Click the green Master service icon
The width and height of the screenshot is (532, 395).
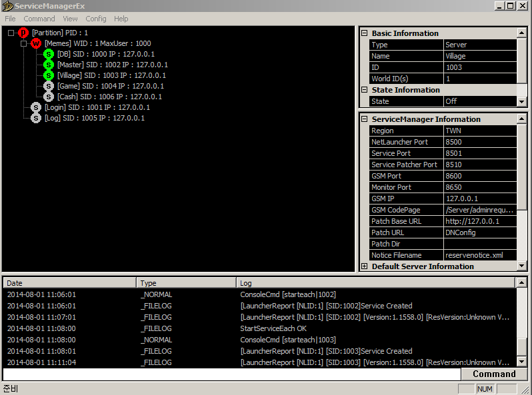tap(49, 65)
